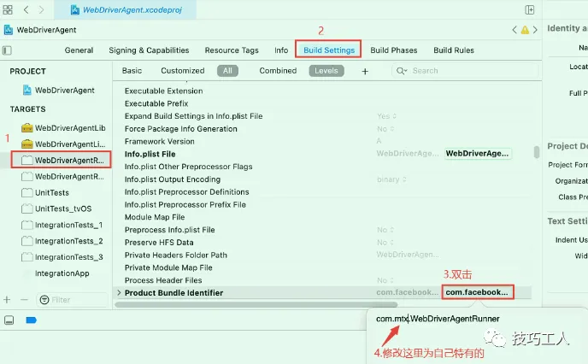Open the related items grid icon
This screenshot has height=364, width=588.
[x=8, y=9]
